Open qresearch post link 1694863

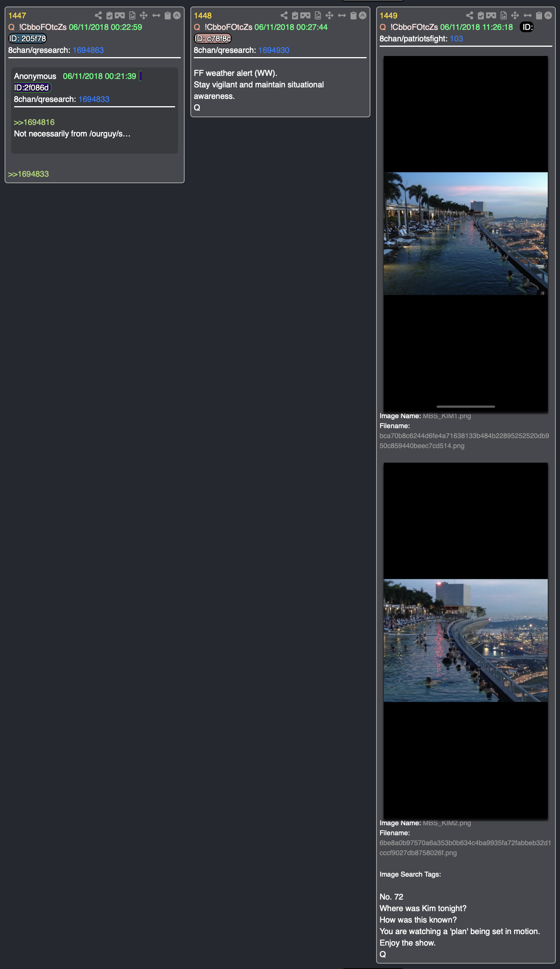coord(88,50)
